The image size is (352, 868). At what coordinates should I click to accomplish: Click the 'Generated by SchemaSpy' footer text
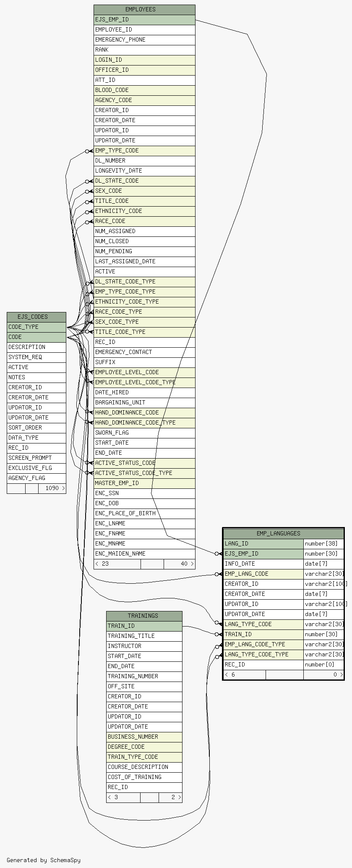[44, 860]
